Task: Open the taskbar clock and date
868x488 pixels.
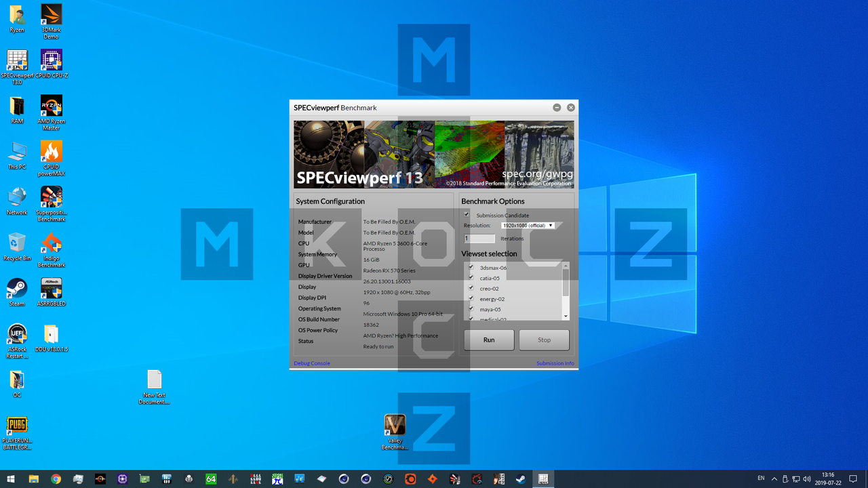Action: coord(828,479)
